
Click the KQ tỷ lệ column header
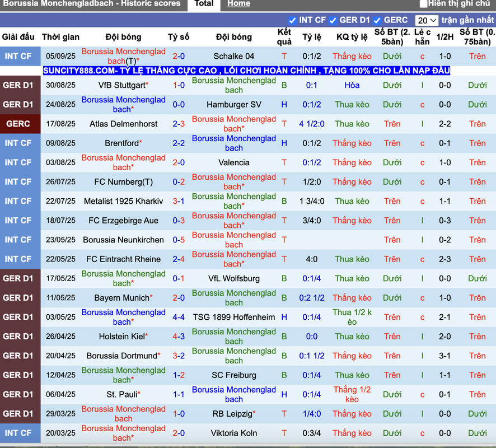click(352, 37)
